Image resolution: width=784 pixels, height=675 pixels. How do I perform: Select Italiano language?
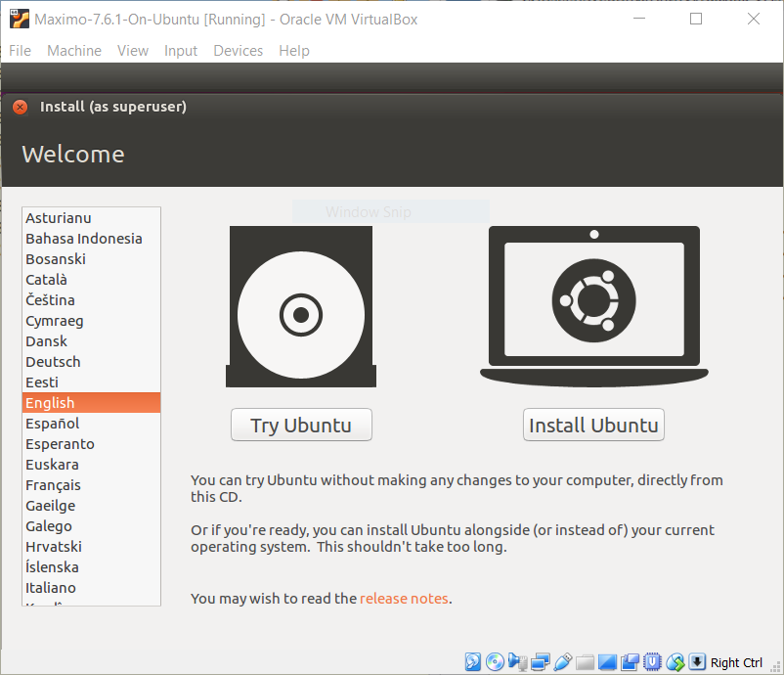click(91, 587)
